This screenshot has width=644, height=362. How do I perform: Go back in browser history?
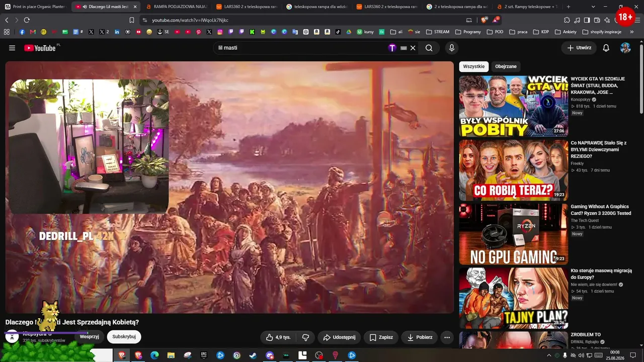7,20
